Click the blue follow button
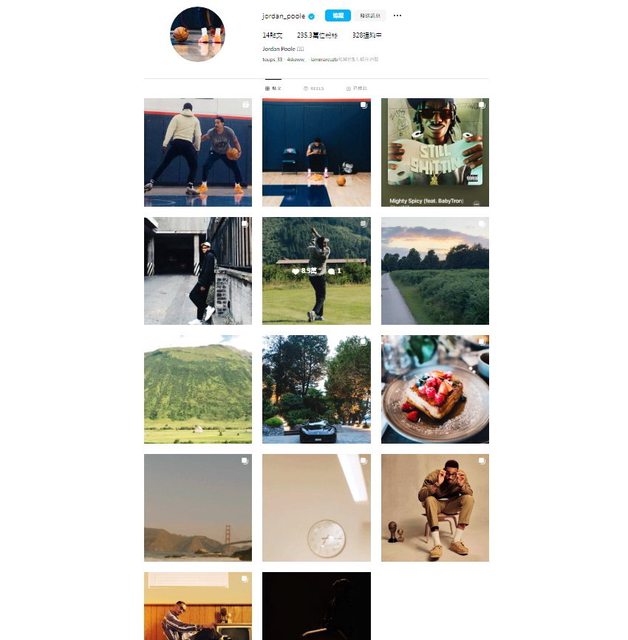The width and height of the screenshot is (628, 640). point(337,16)
